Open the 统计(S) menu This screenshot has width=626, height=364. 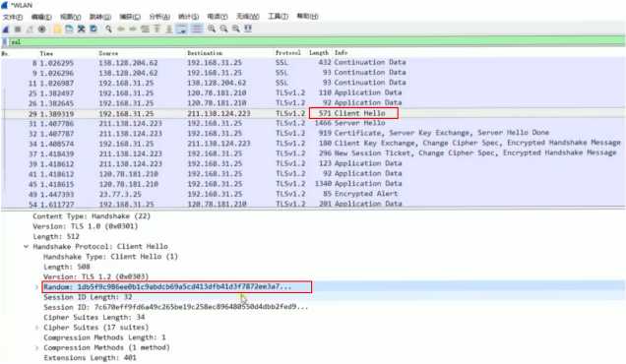coord(188,17)
